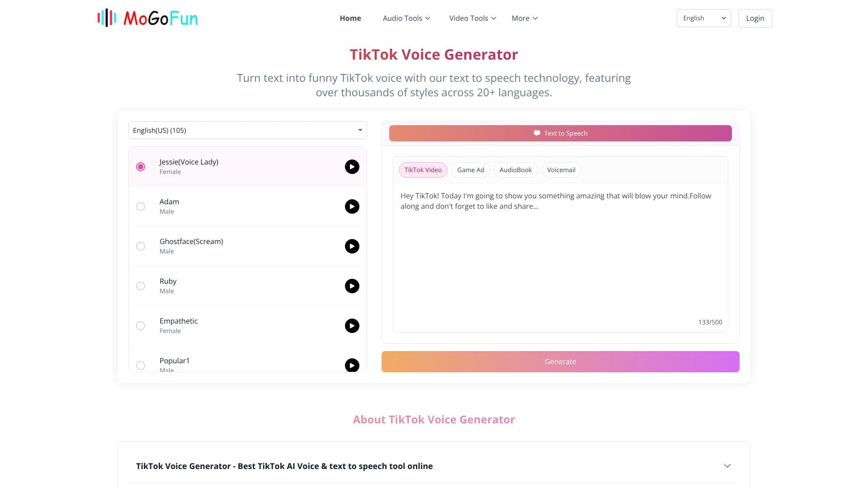Screen dimensions: 868x488
Task: Click the Generate button
Action: point(560,361)
